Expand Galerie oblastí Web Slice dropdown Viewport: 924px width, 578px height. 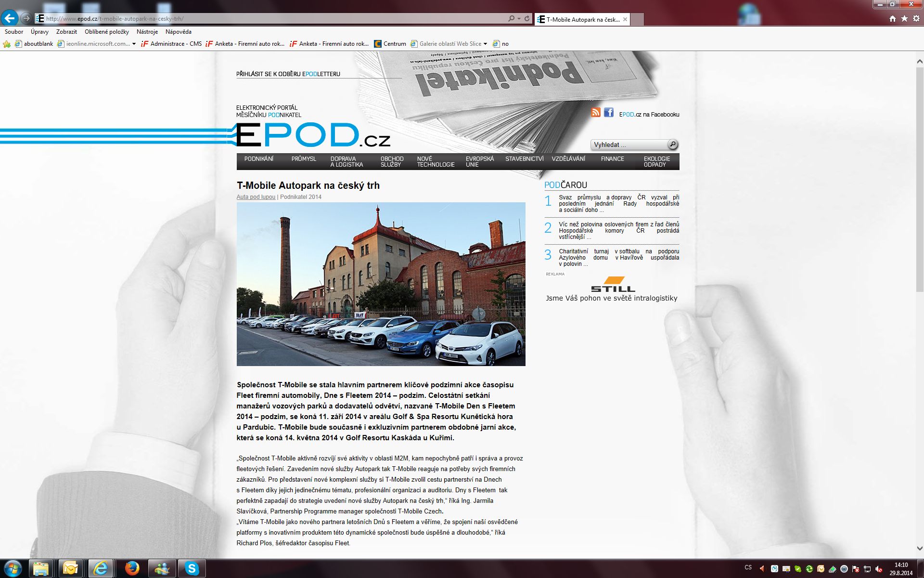point(485,44)
